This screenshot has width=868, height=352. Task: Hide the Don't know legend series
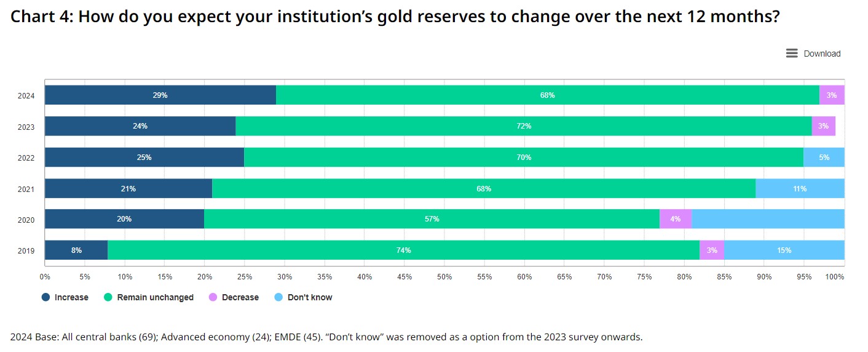click(x=309, y=297)
